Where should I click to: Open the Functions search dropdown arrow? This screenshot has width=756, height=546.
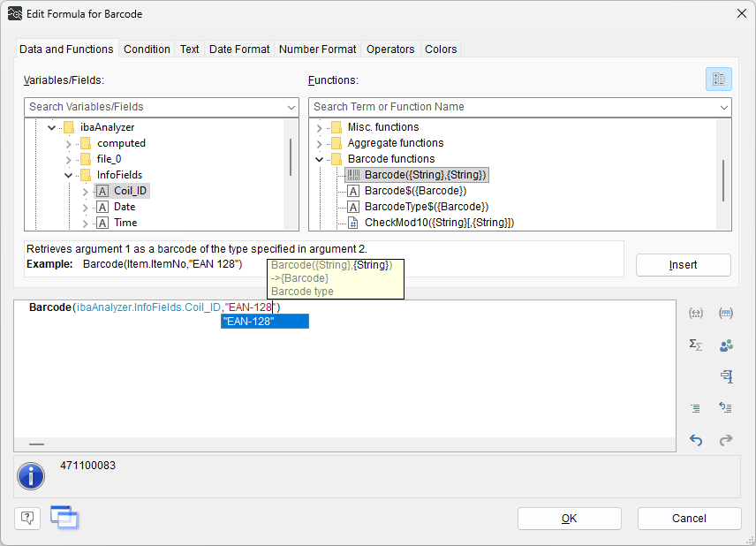pyautogui.click(x=723, y=107)
